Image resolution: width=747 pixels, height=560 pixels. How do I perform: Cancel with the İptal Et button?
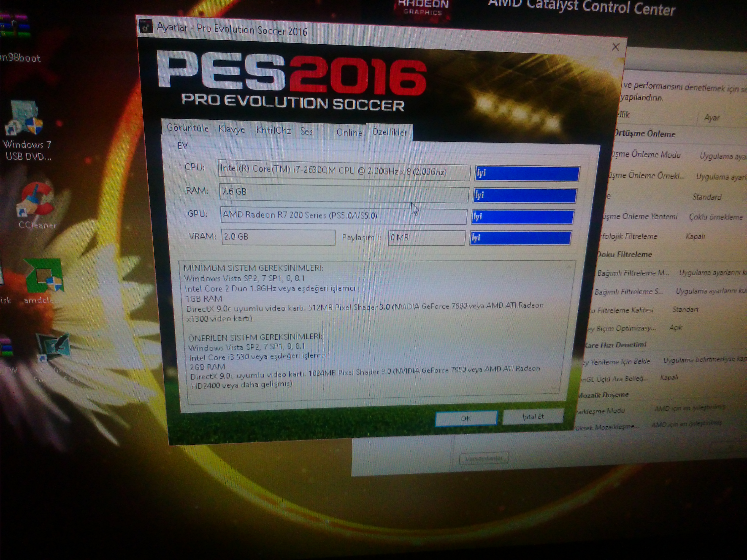point(533,417)
